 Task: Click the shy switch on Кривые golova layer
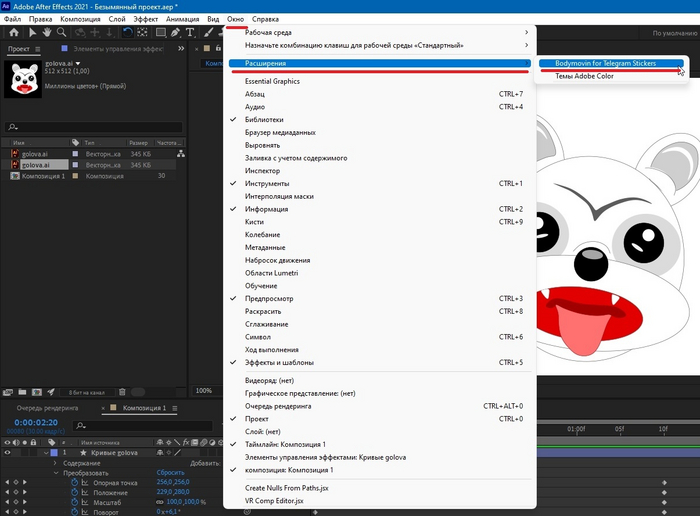click(x=160, y=453)
